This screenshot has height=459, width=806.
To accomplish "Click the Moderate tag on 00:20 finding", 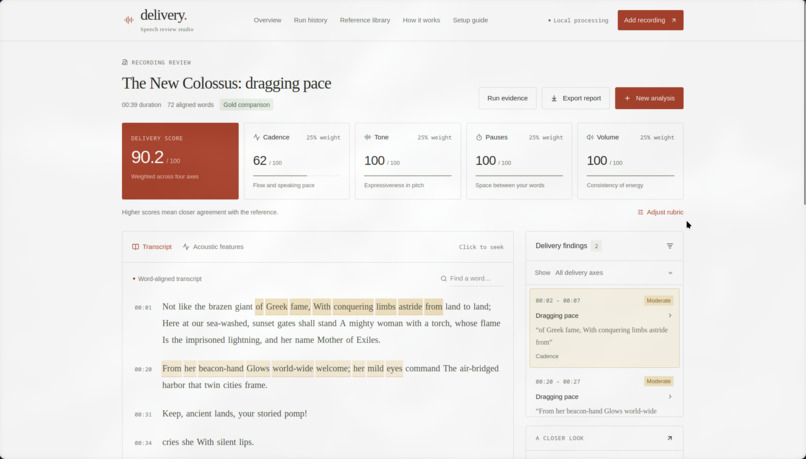I will [x=658, y=381].
